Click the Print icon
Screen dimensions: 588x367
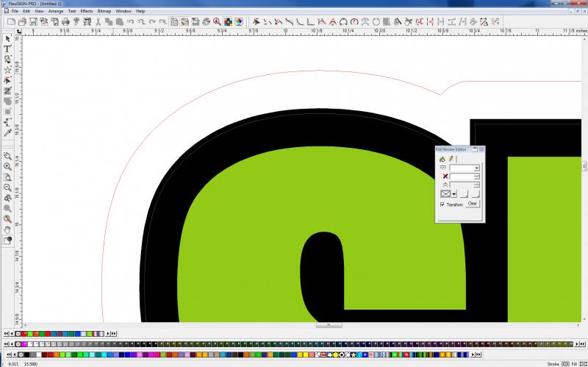(65, 22)
